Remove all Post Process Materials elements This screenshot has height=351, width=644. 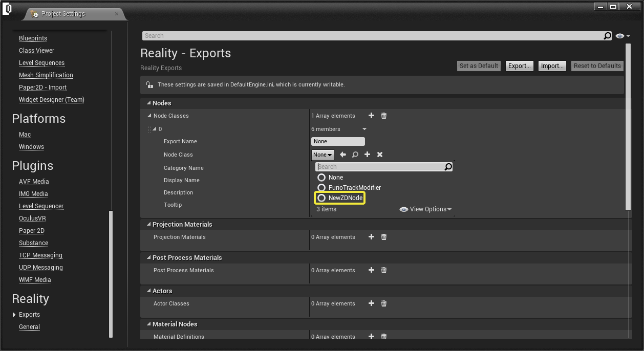(384, 270)
